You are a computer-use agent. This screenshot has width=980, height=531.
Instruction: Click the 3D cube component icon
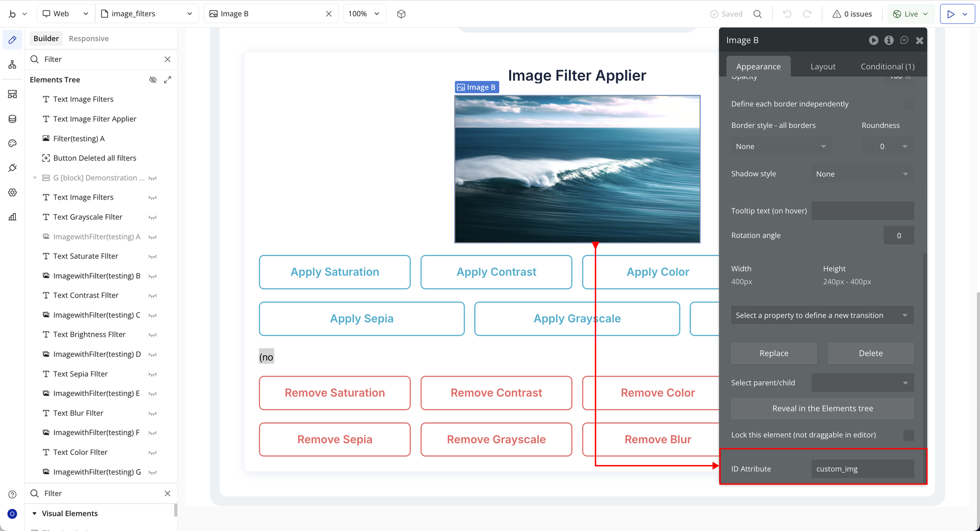pyautogui.click(x=401, y=14)
